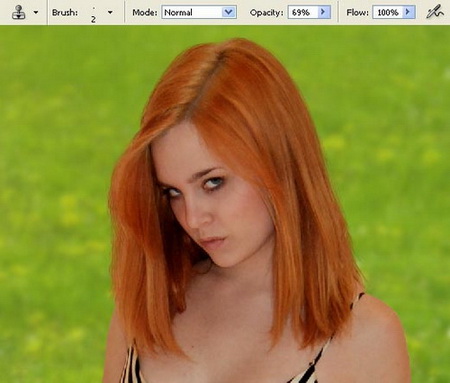Image resolution: width=450 pixels, height=383 pixels.
Task: Open the tool preset picker arrow
Action: tap(36, 13)
